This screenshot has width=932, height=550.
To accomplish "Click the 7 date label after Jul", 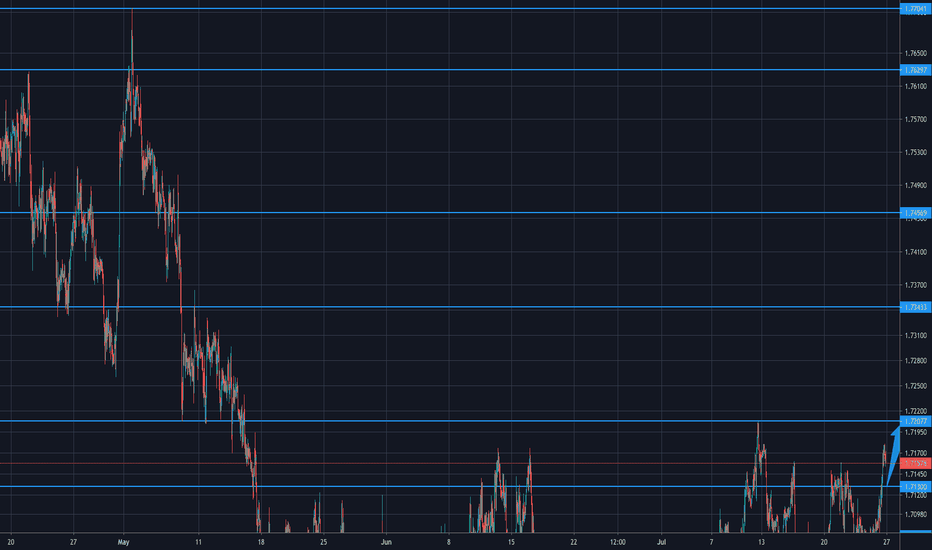I will click(711, 542).
